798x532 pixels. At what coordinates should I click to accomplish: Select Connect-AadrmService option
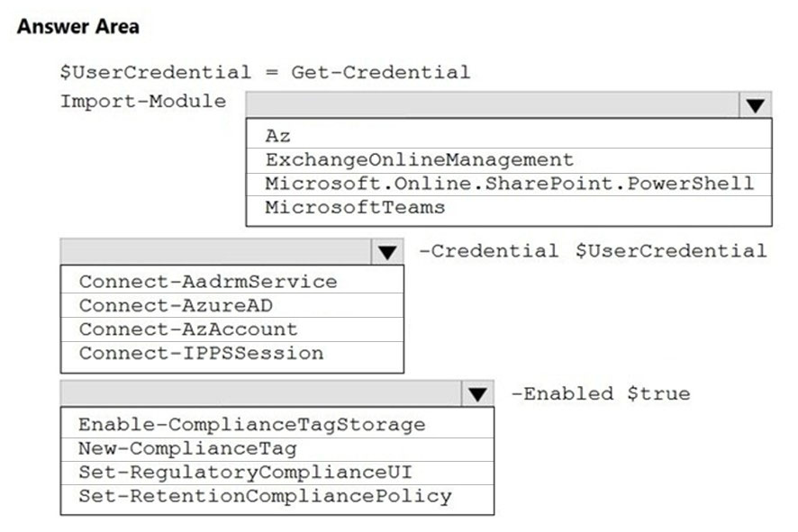pos(232,281)
